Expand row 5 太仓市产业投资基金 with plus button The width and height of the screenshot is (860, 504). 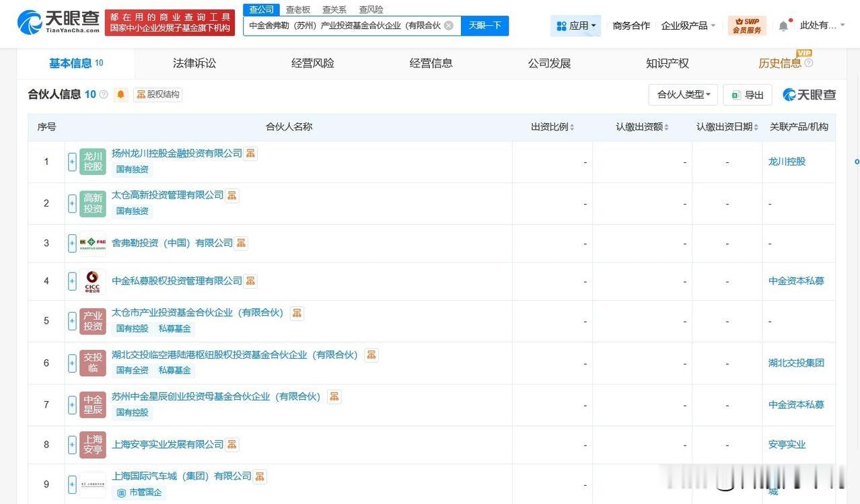[72, 321]
